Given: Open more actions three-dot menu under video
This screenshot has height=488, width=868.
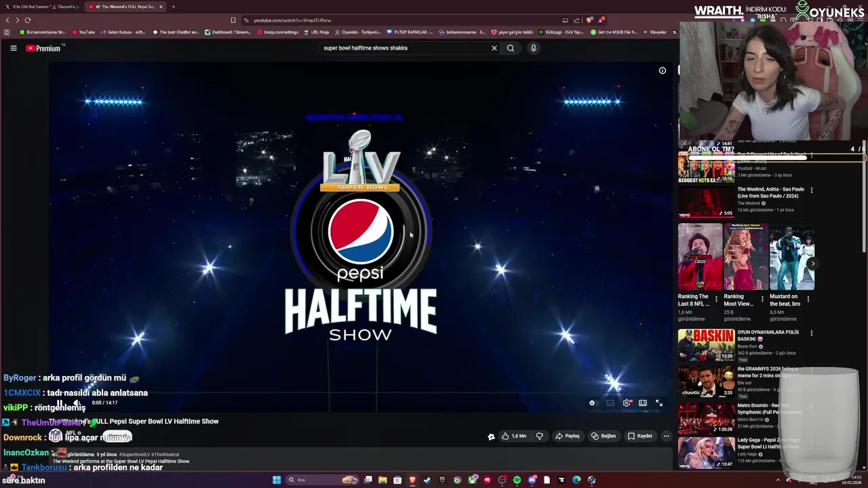Looking at the screenshot, I should click(667, 436).
